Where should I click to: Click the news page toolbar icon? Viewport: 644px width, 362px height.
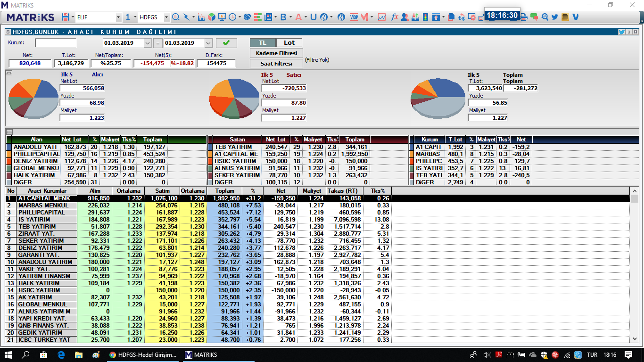(x=268, y=17)
